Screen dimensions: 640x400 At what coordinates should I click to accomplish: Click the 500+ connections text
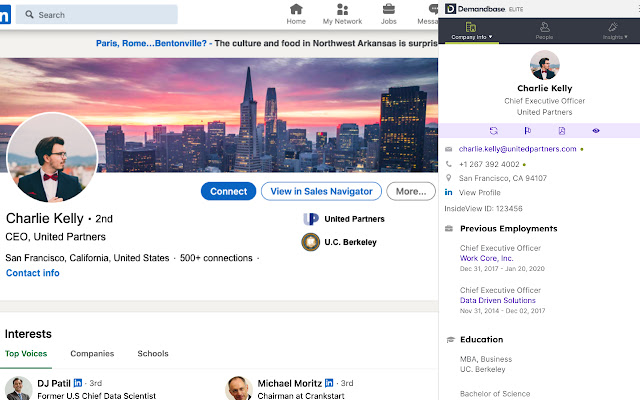(216, 258)
